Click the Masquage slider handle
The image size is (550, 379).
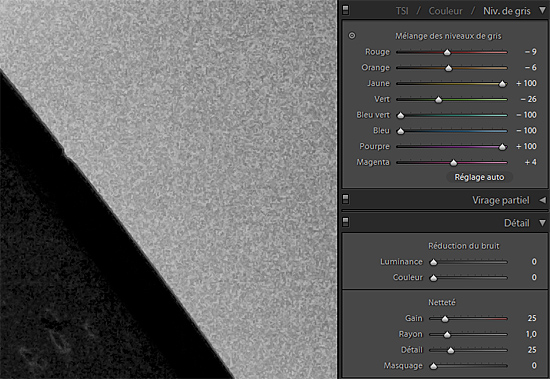(434, 366)
